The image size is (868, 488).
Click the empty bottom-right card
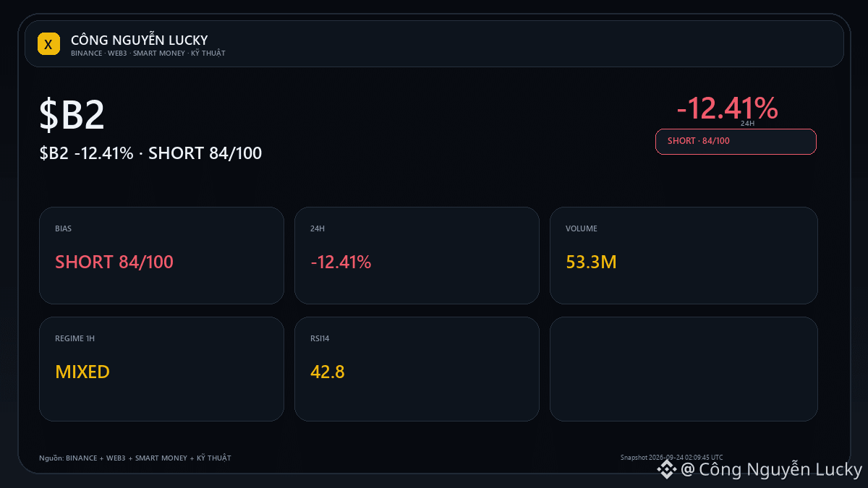pyautogui.click(x=684, y=369)
